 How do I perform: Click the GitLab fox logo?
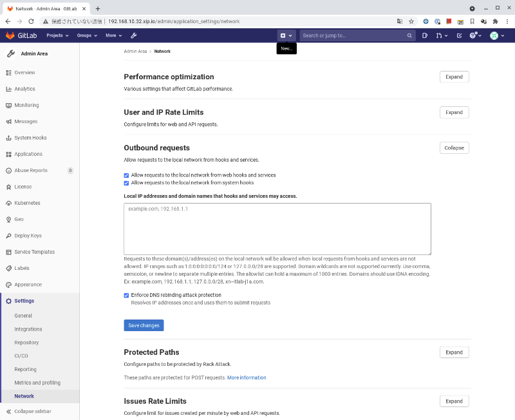point(10,35)
